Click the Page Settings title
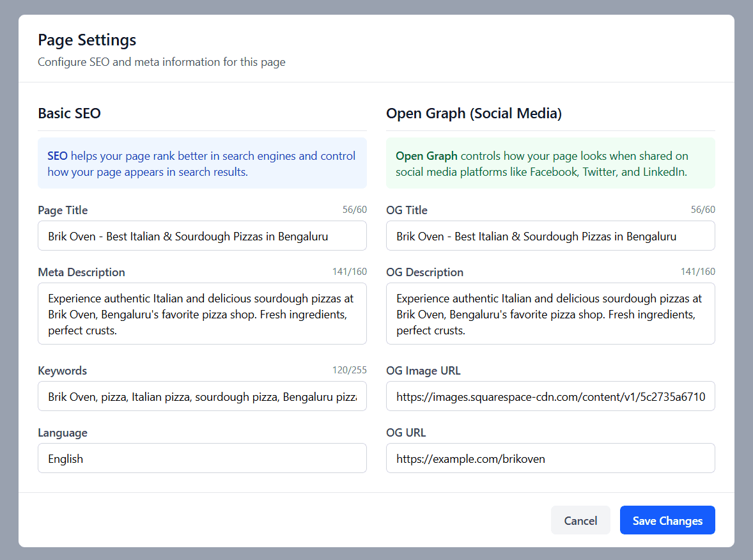Viewport: 753px width, 560px height. coord(86,40)
